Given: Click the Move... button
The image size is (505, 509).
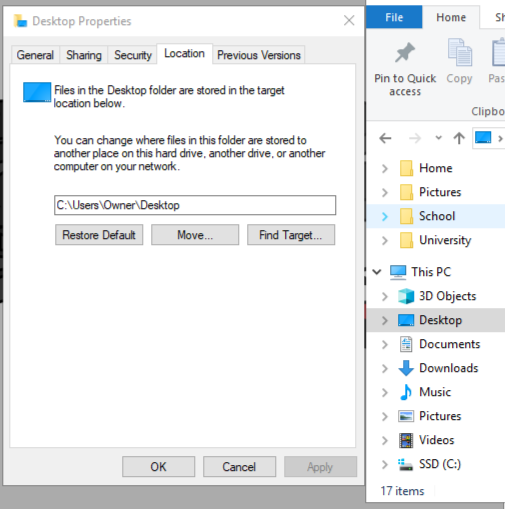Looking at the screenshot, I should pyautogui.click(x=195, y=235).
